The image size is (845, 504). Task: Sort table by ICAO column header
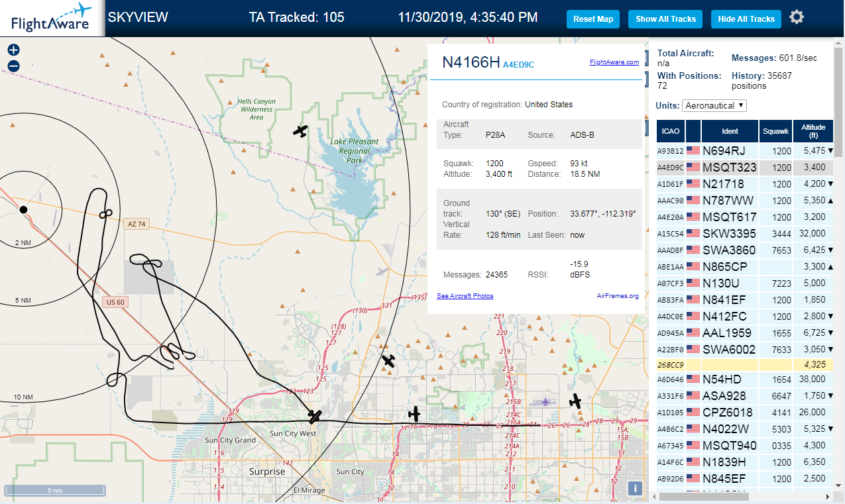(x=671, y=130)
